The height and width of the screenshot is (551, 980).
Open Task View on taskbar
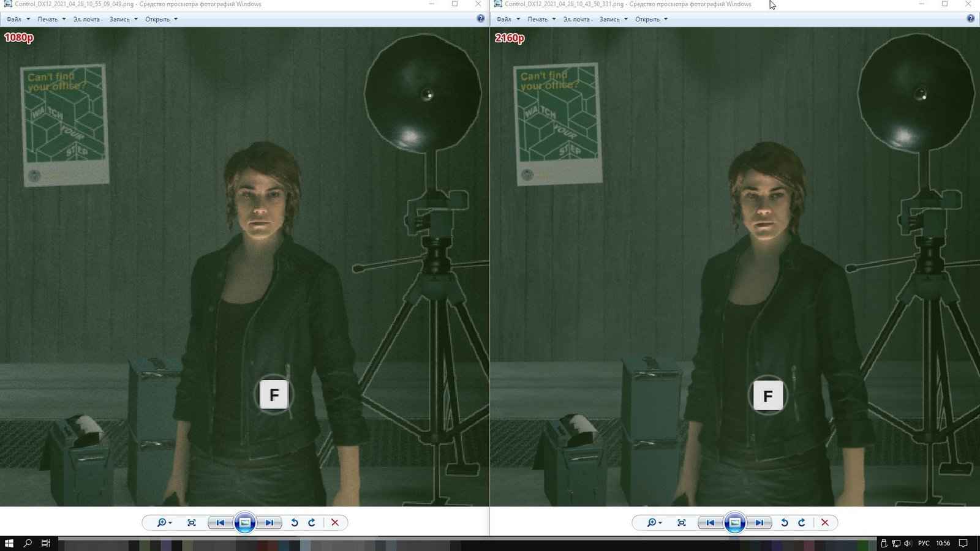click(45, 543)
